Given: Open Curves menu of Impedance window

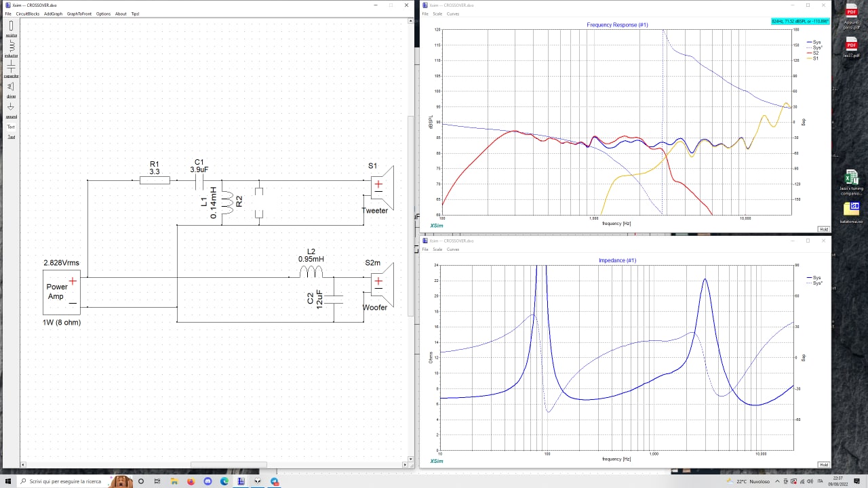Looking at the screenshot, I should pos(452,249).
